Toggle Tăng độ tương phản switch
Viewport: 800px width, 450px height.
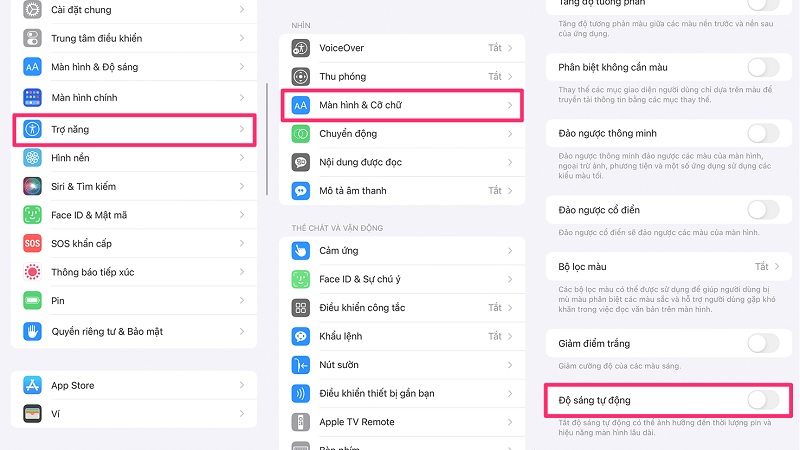tap(763, 4)
